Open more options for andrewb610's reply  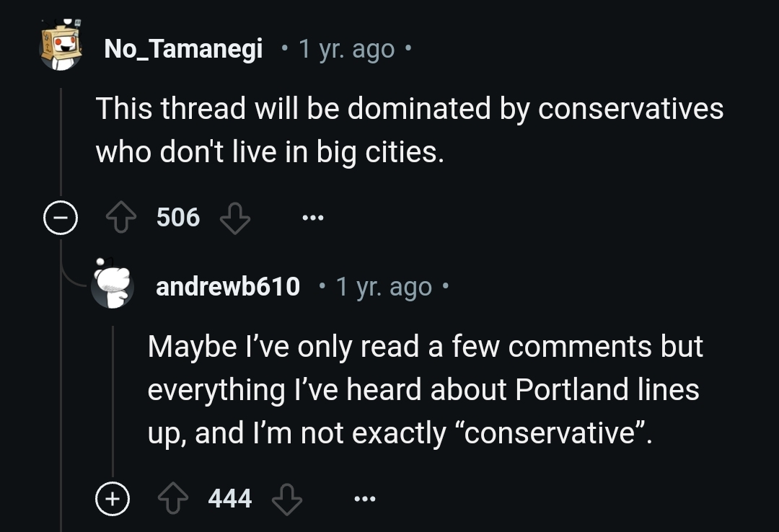[x=365, y=498]
